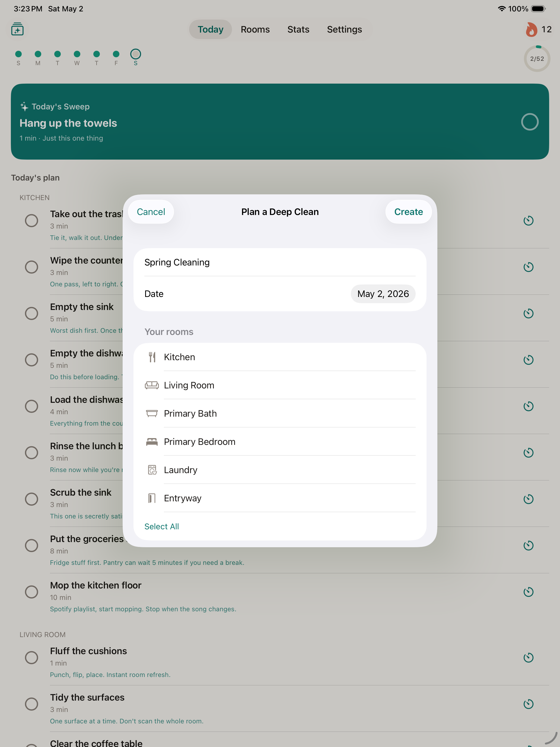Select the Kitchen room row
The height and width of the screenshot is (747, 560).
click(280, 357)
